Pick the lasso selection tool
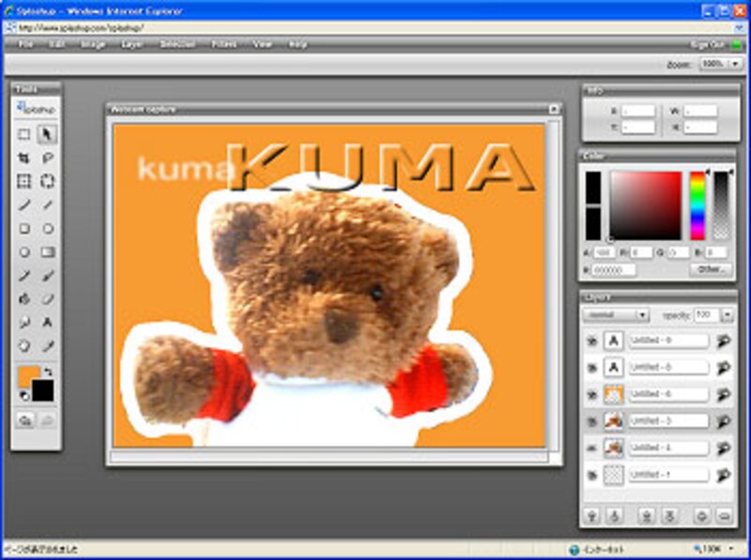The width and height of the screenshot is (751, 560). [48, 158]
